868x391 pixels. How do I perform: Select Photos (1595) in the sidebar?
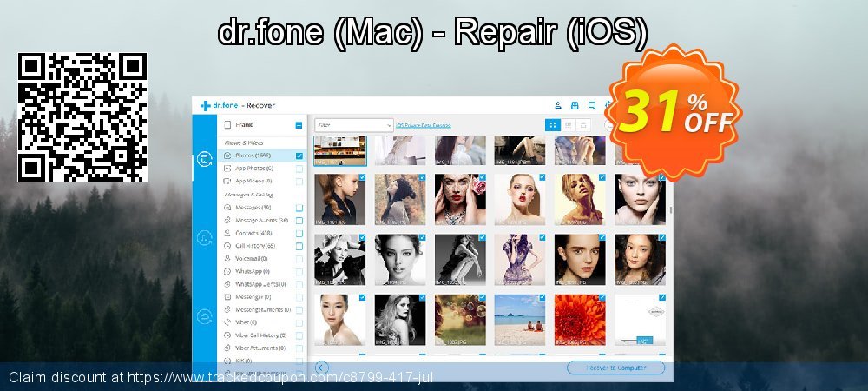[260, 156]
